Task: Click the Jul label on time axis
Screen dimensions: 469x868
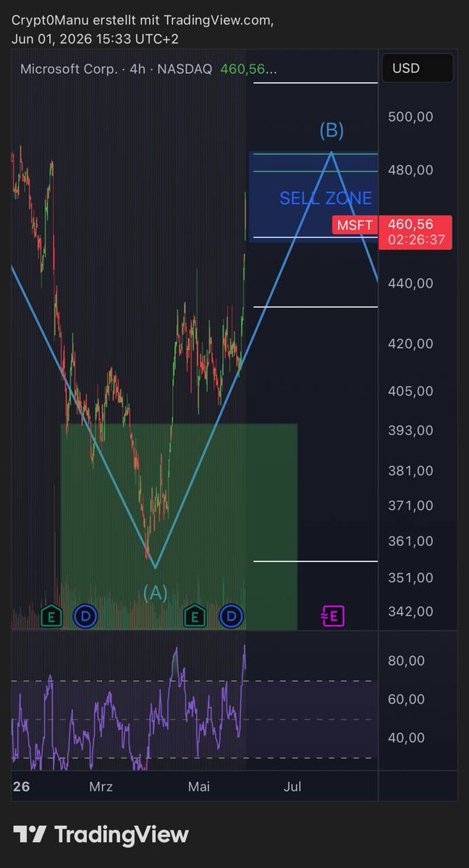Action: pos(292,787)
